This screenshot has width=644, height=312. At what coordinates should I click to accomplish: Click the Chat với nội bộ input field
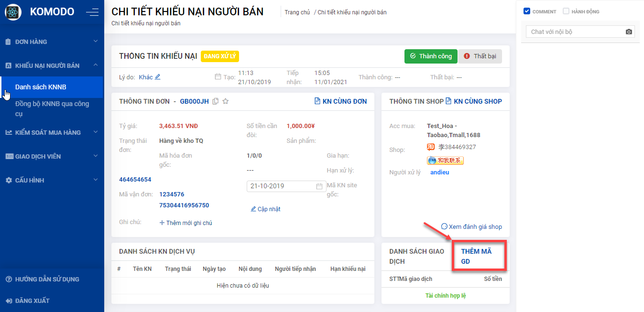[x=574, y=32]
